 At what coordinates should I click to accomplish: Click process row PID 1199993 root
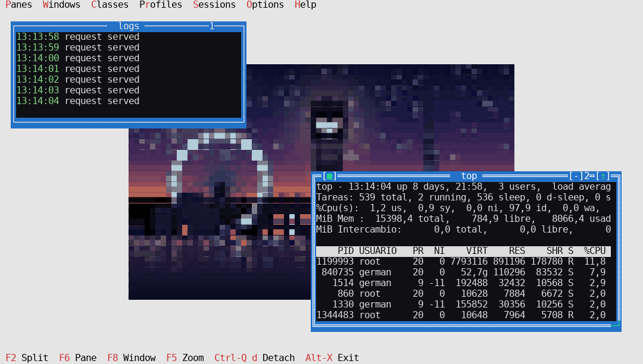click(x=463, y=262)
